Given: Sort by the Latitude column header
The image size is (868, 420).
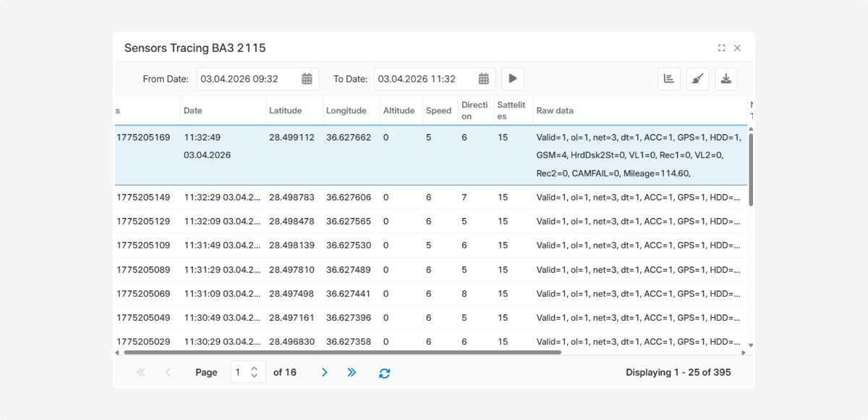Looking at the screenshot, I should point(285,111).
